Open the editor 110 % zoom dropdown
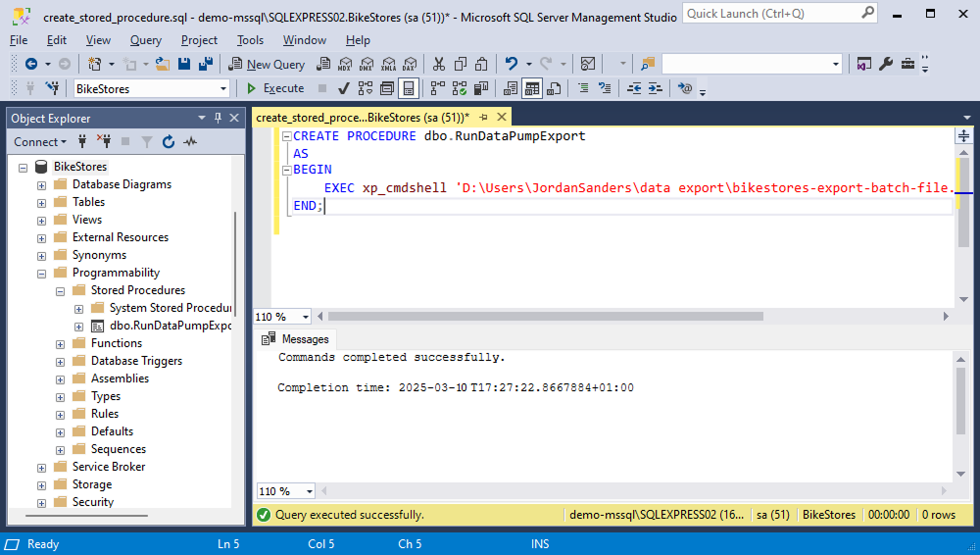 (305, 318)
